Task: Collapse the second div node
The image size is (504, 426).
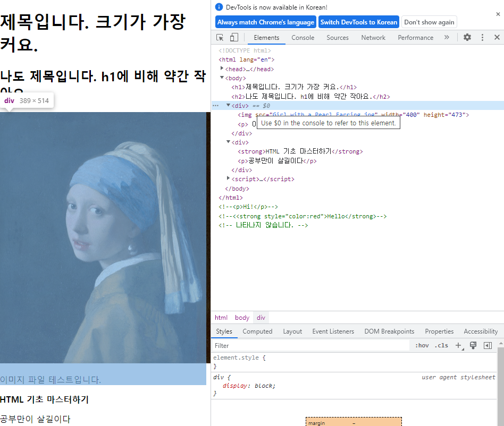Action: tap(228, 142)
